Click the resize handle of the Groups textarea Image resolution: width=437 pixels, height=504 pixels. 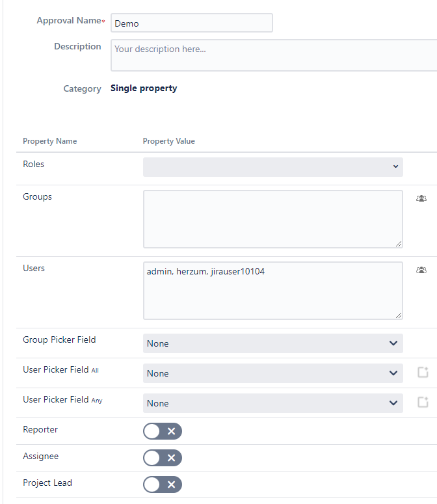(x=398, y=243)
